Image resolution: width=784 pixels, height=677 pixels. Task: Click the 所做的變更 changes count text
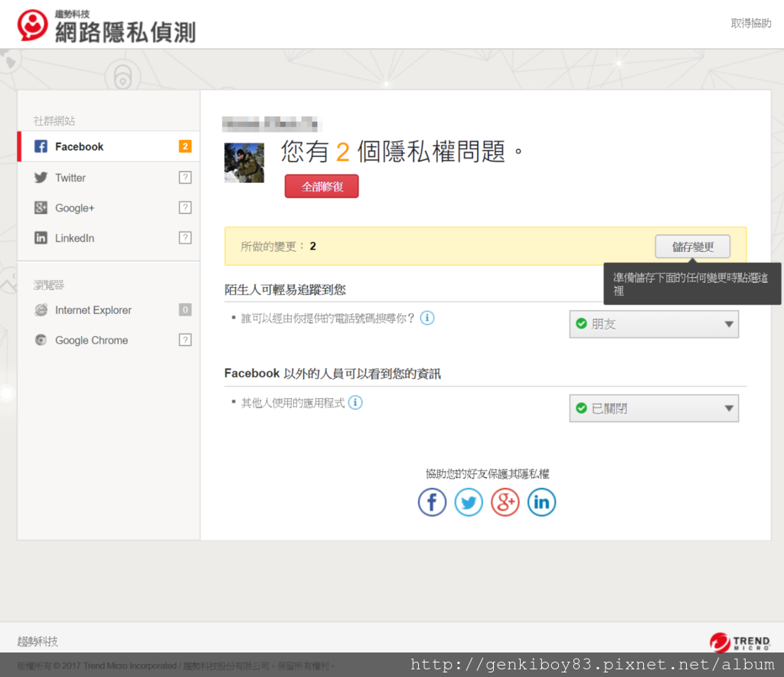pos(278,246)
